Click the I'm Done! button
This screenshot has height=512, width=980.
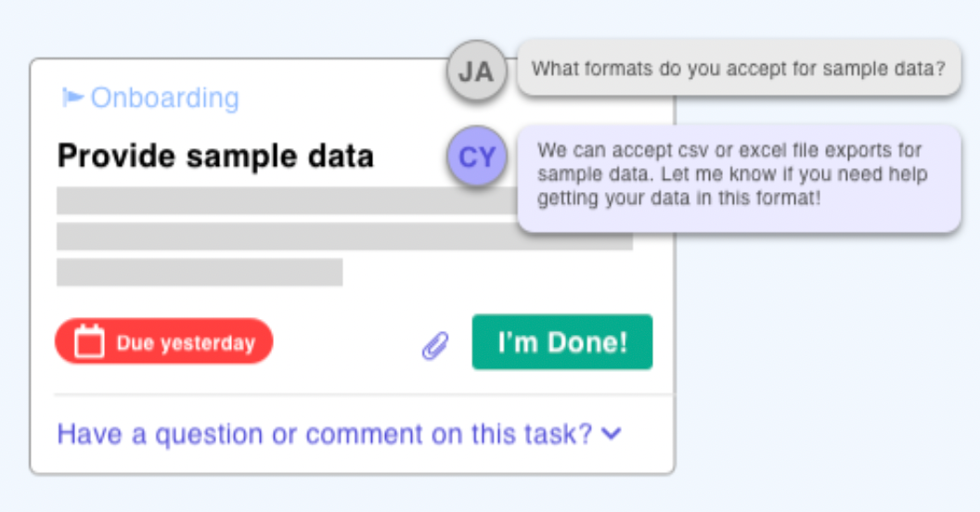[562, 342]
